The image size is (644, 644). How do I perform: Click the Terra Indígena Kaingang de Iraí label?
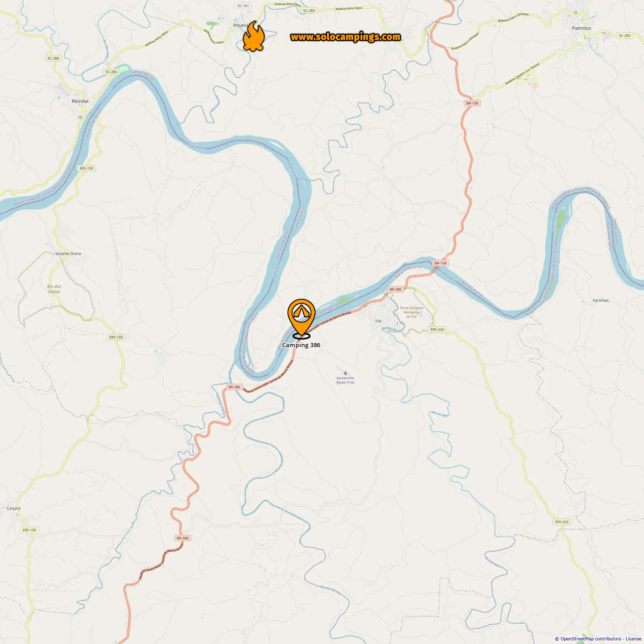pyautogui.click(x=411, y=312)
